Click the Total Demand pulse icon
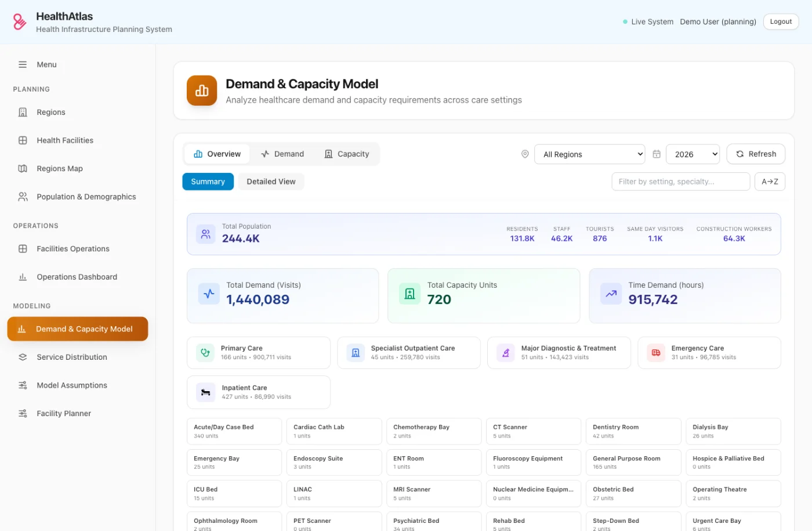Viewport: 812px width, 531px height. point(209,294)
